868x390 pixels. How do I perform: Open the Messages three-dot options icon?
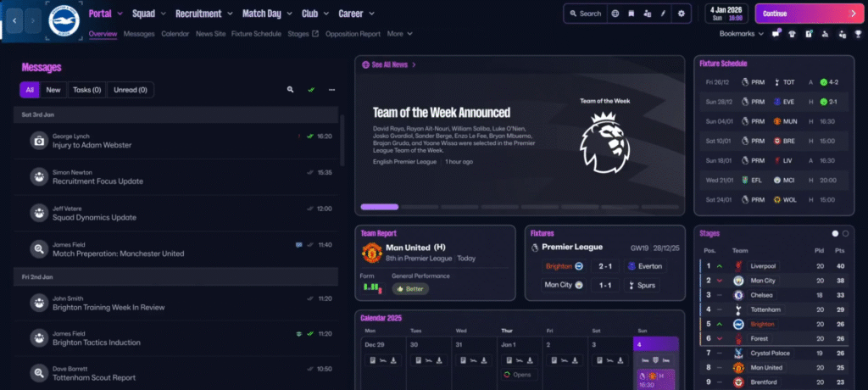pos(331,90)
